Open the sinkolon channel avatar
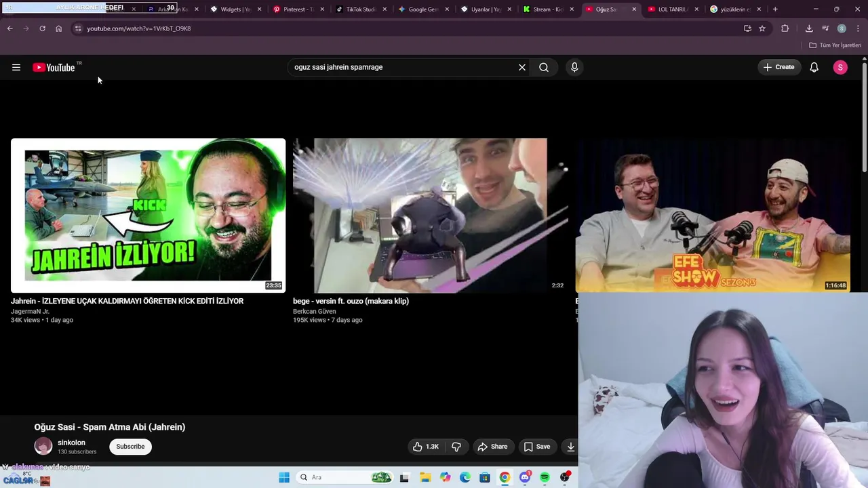This screenshot has width=868, height=488. pyautogui.click(x=43, y=446)
